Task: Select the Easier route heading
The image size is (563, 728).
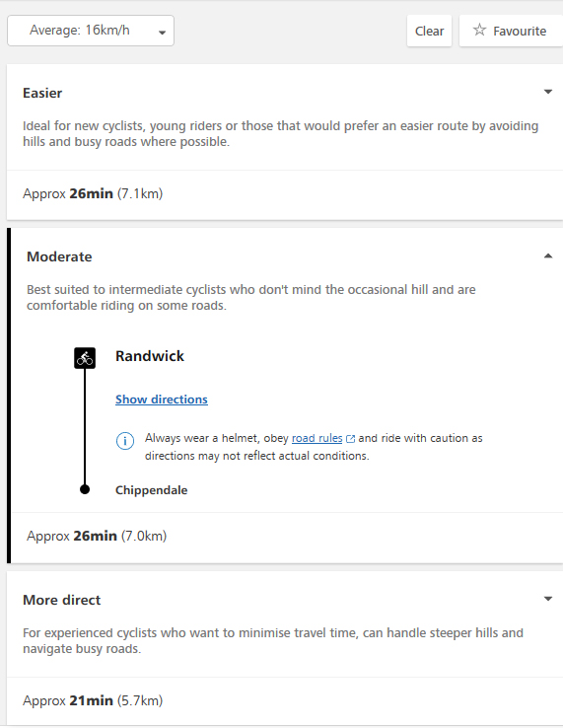Action: [x=42, y=93]
